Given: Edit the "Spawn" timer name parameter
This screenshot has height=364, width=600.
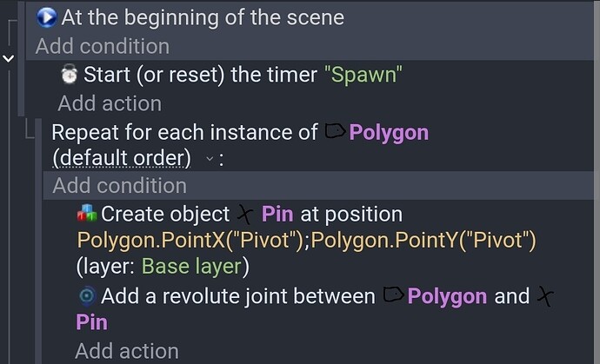Looking at the screenshot, I should point(363,75).
